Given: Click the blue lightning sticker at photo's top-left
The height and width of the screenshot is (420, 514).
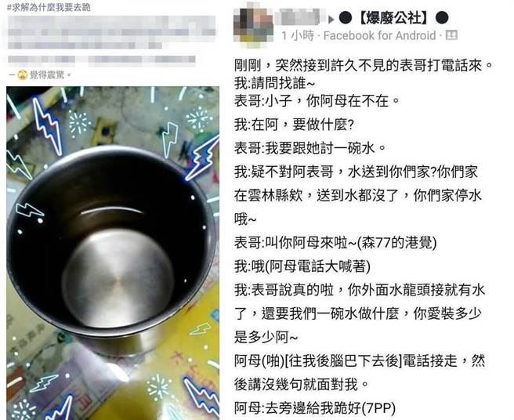Looking at the screenshot, I should click(47, 125).
